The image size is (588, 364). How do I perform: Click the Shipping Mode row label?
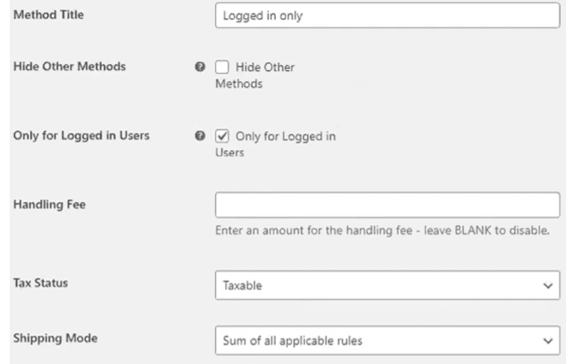[55, 338]
